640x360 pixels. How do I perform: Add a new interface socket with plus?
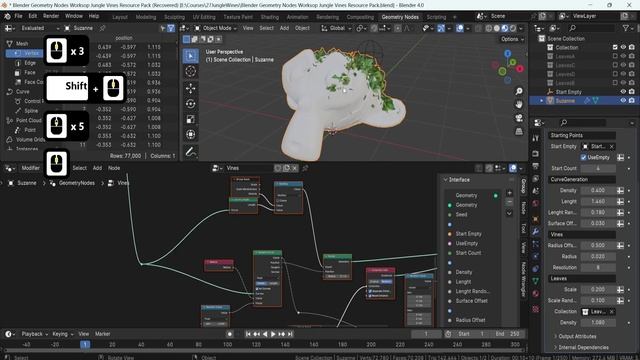click(x=509, y=193)
